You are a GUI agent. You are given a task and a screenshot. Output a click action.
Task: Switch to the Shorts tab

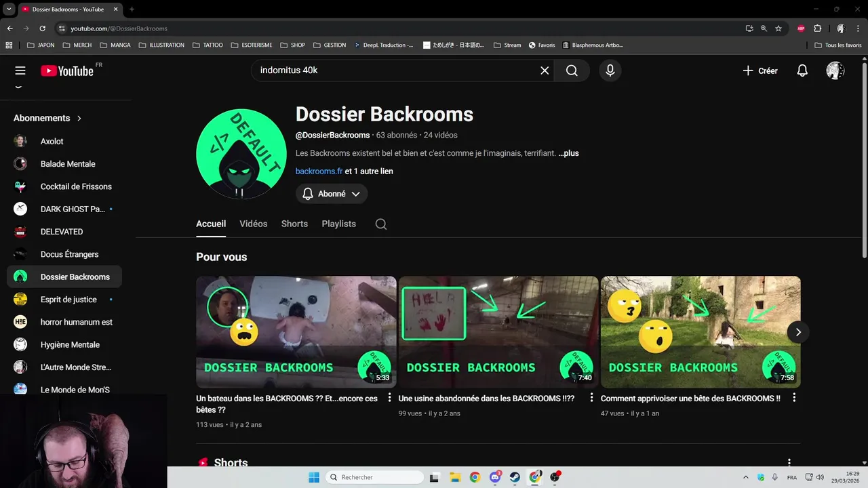tap(294, 224)
